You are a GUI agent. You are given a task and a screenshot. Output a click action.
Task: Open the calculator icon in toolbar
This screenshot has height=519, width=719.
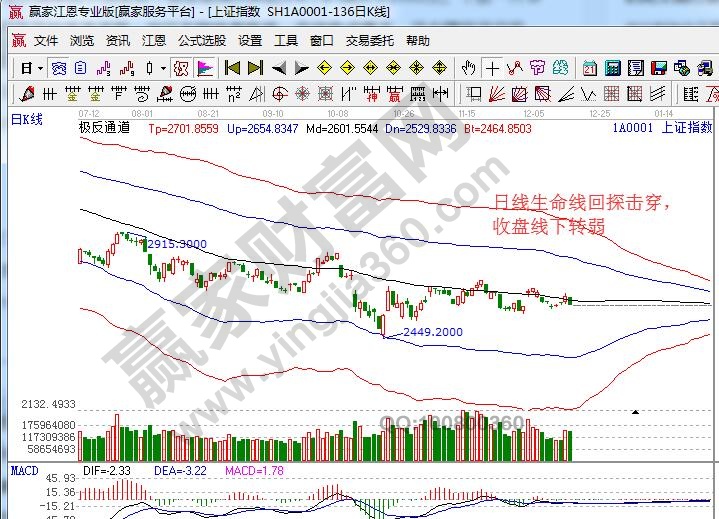click(612, 68)
